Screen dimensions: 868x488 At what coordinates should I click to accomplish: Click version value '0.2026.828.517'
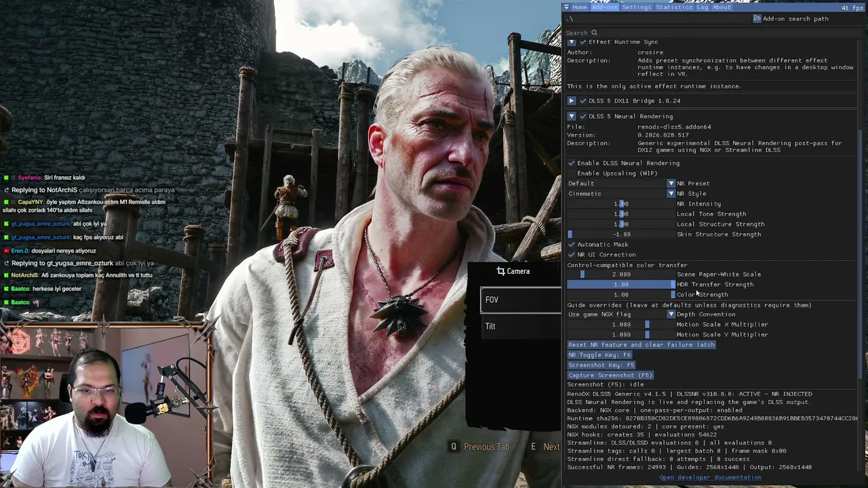tap(663, 135)
